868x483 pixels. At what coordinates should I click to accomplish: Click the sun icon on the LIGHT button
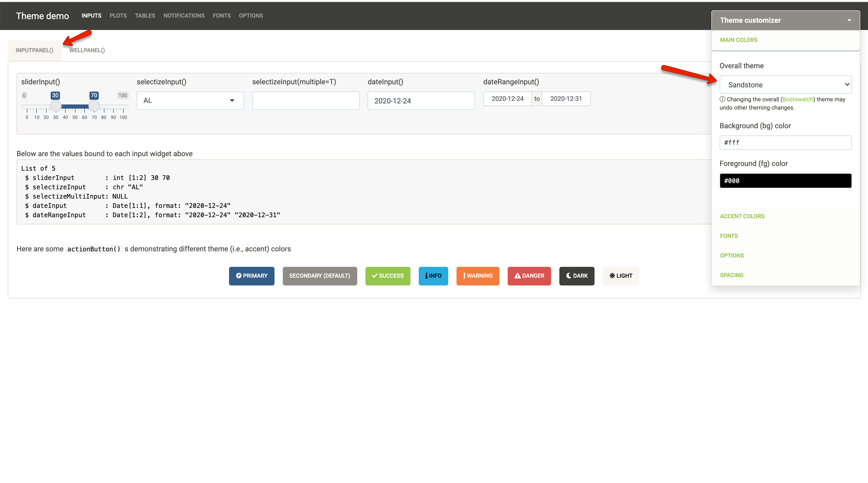[613, 276]
